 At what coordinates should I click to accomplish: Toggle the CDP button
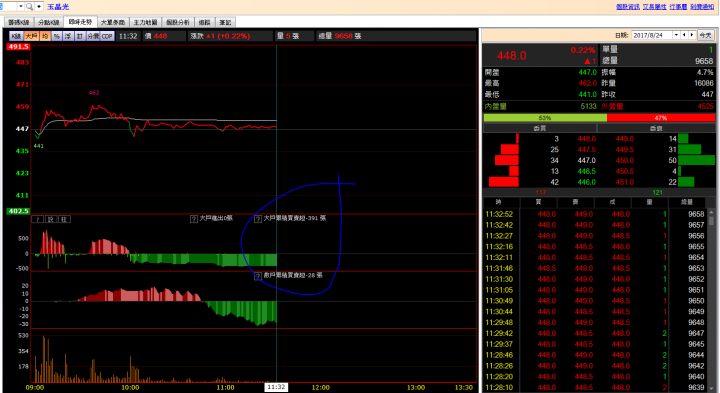coord(107,36)
